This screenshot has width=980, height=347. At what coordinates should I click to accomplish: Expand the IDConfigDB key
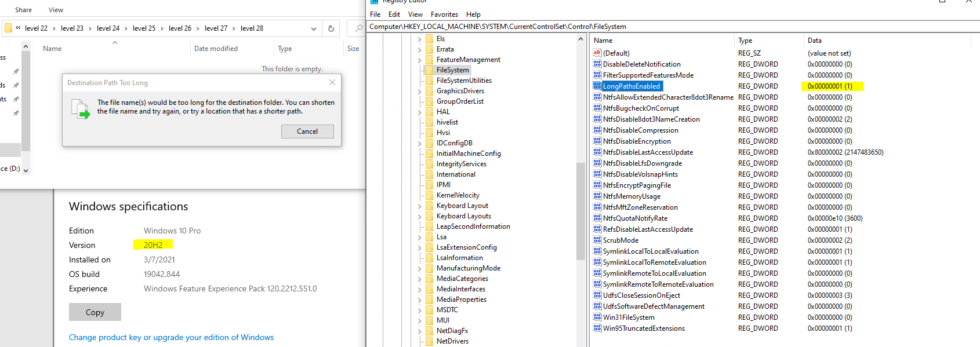tap(419, 143)
